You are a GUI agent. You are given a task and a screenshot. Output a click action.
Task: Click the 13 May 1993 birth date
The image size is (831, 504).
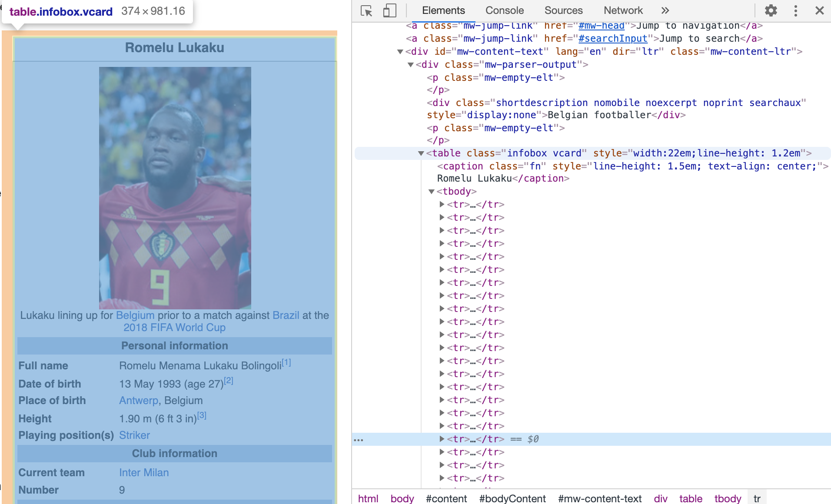(150, 384)
